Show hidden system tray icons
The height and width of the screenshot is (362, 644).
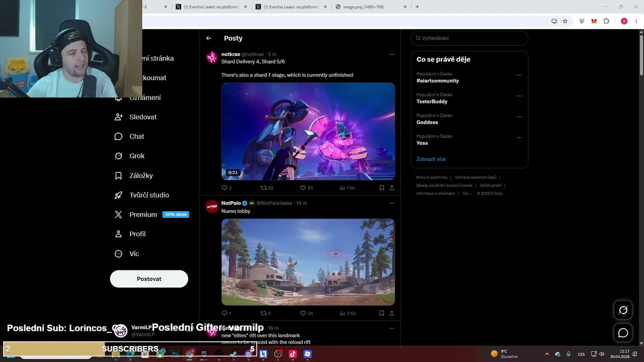[x=547, y=354]
